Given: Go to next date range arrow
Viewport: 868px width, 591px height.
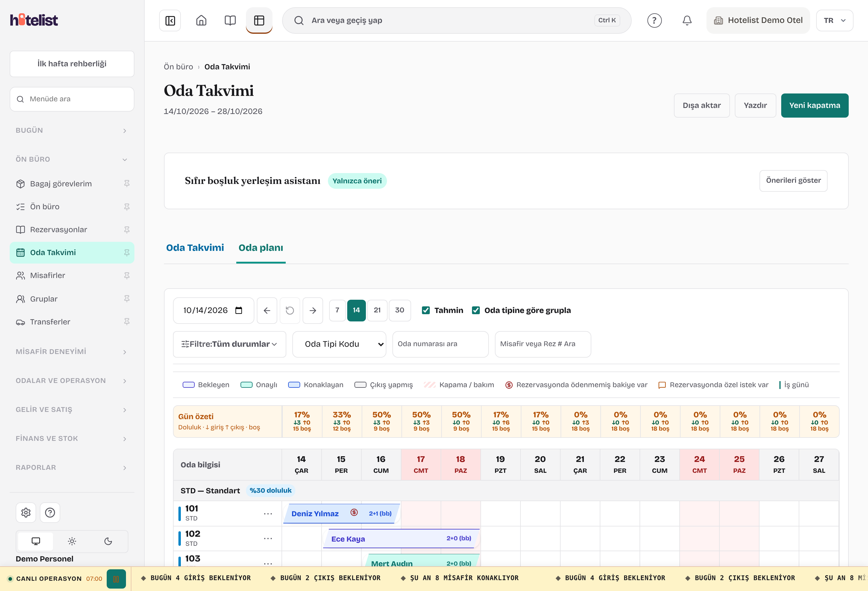Looking at the screenshot, I should (x=313, y=310).
